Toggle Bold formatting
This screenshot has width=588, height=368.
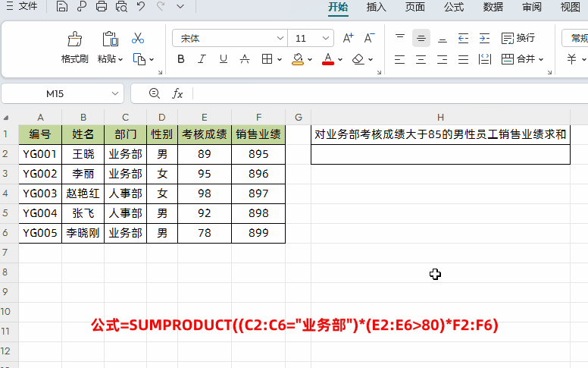pos(181,59)
